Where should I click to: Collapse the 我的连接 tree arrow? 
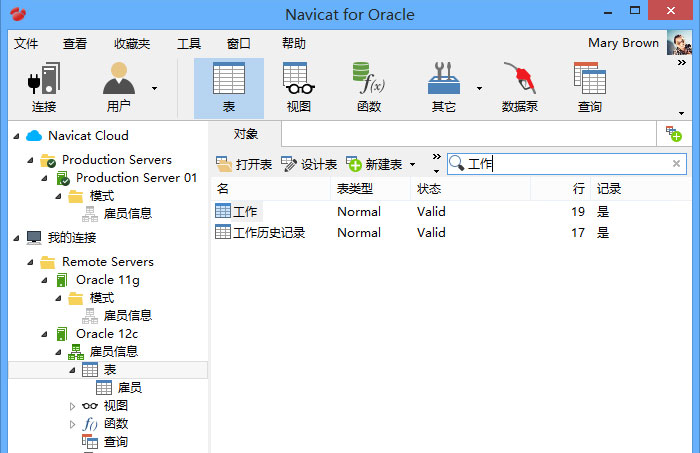(17, 238)
